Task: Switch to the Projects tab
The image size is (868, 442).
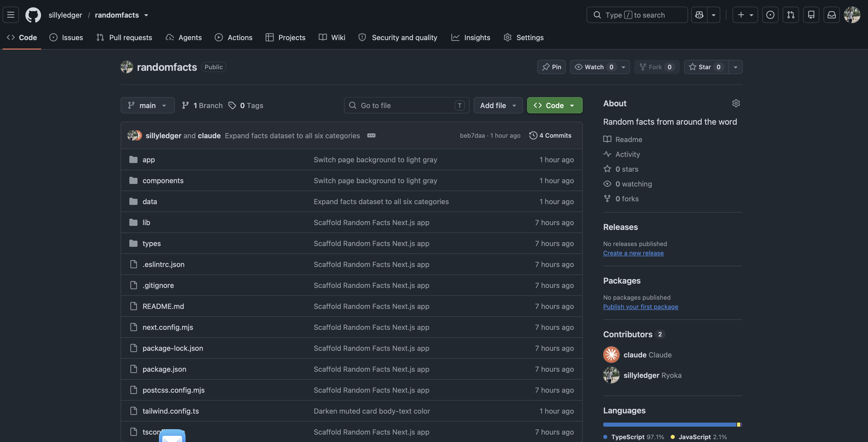Action: point(285,37)
